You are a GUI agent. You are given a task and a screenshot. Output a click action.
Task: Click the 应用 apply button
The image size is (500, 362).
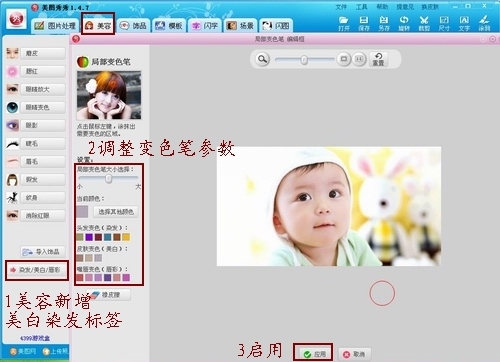313,354
